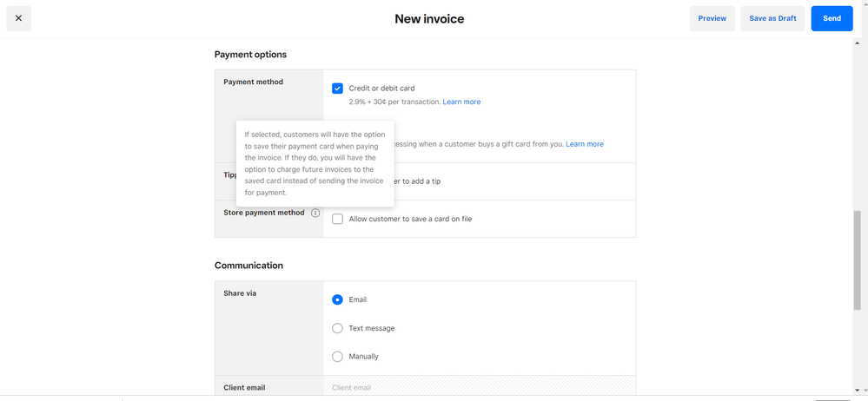Click the Share via row label
The image size is (868, 401).
pos(240,293)
